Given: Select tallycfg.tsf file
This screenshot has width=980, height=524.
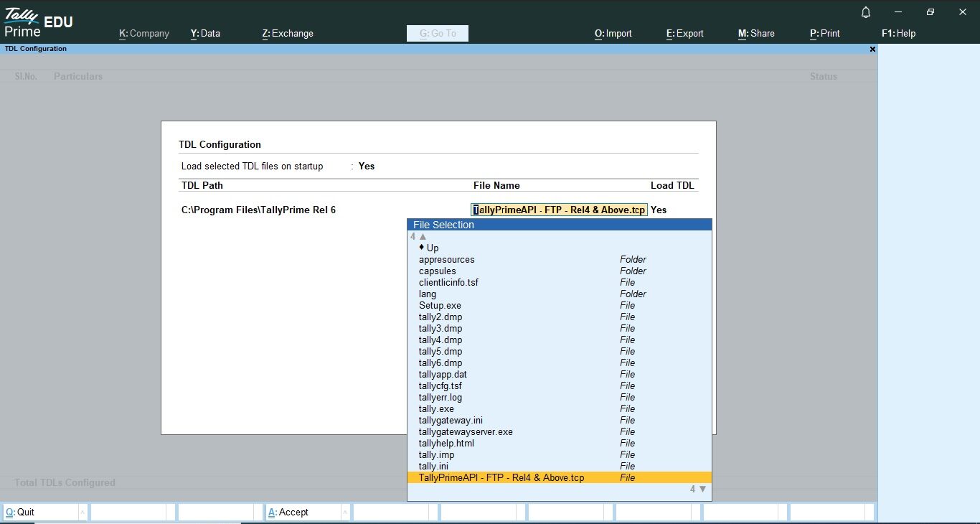Looking at the screenshot, I should point(559,385).
